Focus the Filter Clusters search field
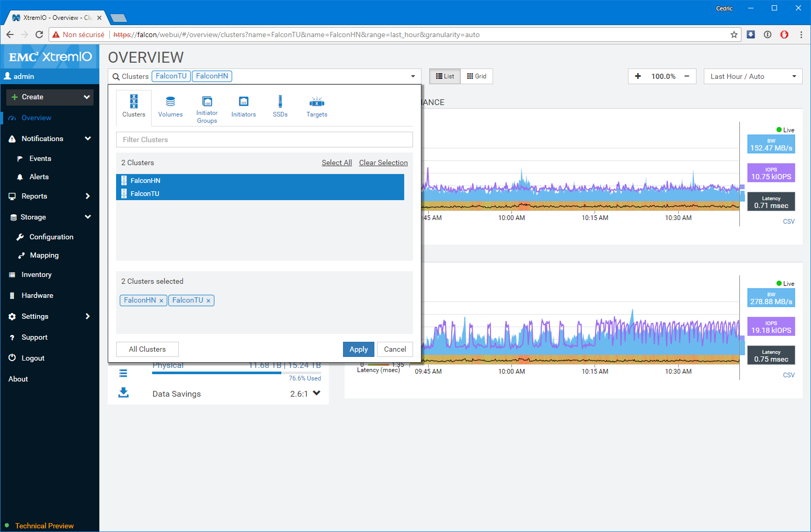 coord(264,140)
